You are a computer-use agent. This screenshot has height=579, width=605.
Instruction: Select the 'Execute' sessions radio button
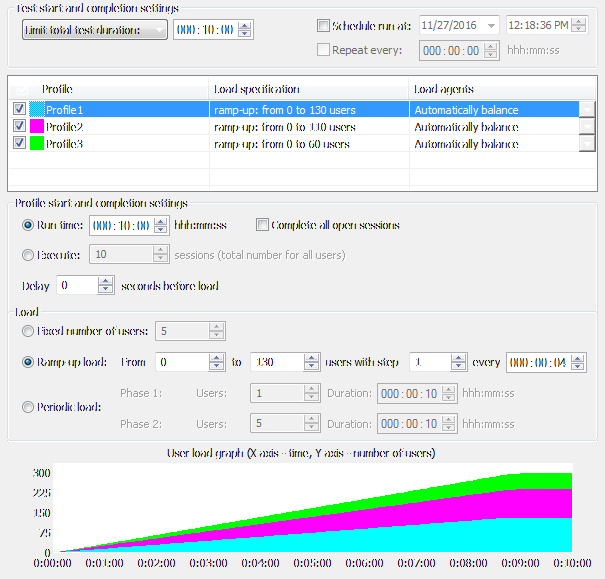pyautogui.click(x=27, y=255)
